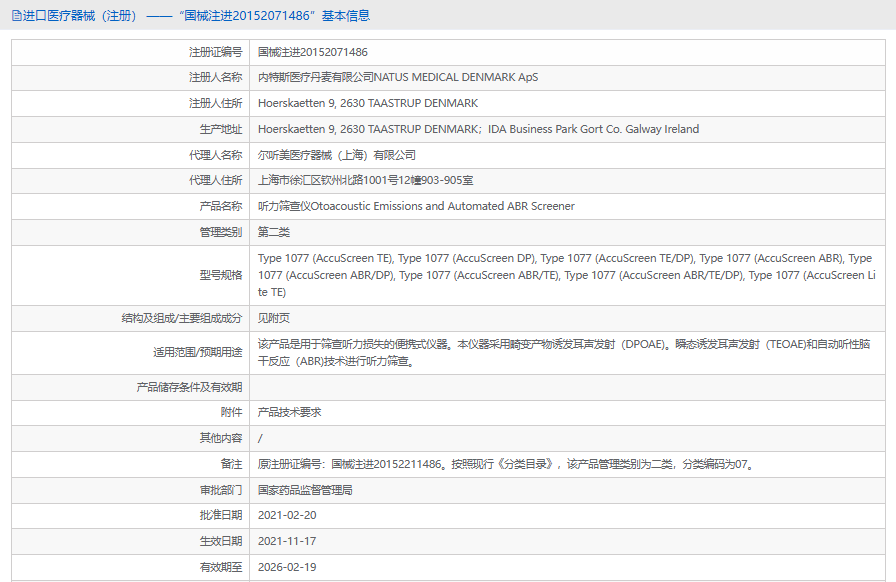Select the 审批部门 label
This screenshot has height=582, width=896.
221,490
